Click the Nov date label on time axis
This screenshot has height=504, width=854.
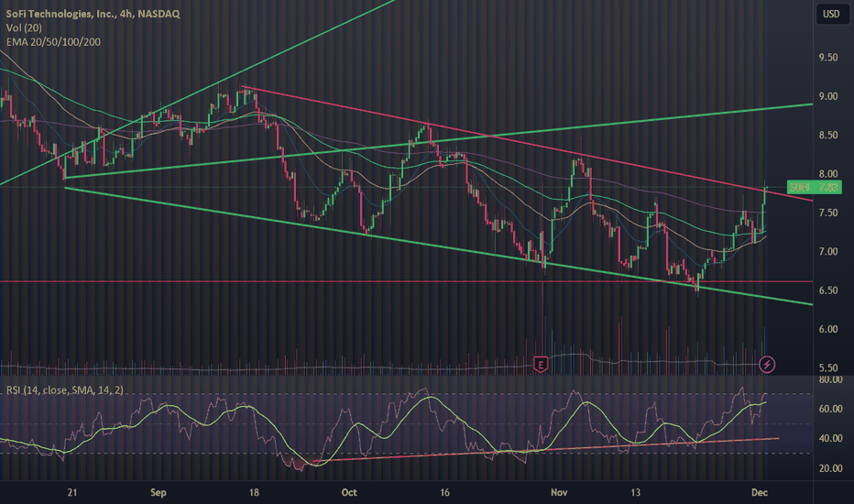coord(559,493)
